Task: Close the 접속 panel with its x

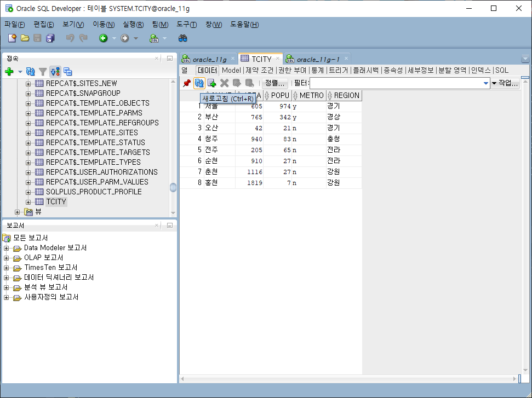Action: click(157, 59)
